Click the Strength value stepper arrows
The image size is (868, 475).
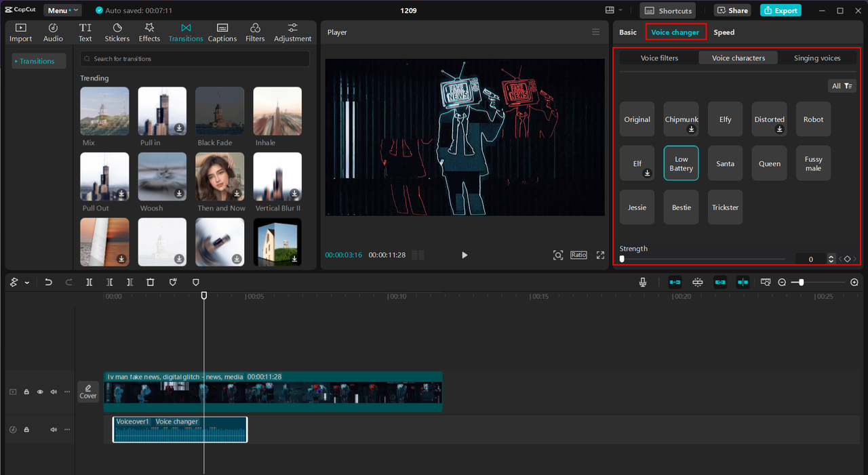click(x=831, y=259)
